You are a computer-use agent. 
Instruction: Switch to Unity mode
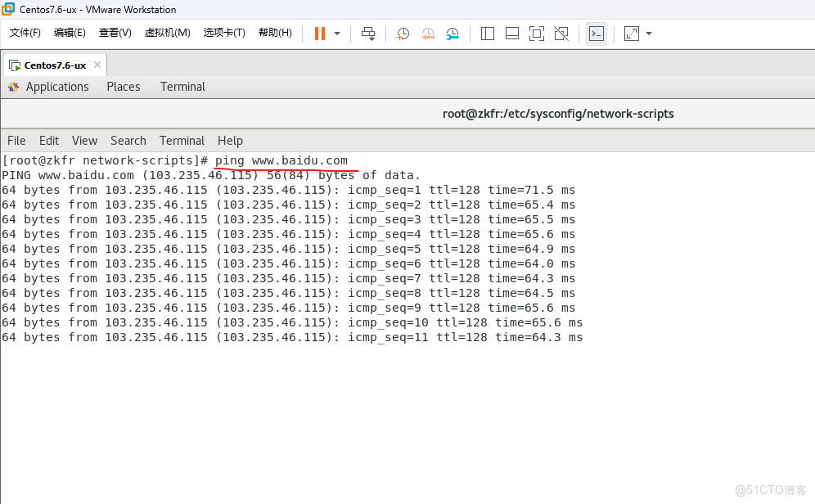click(x=561, y=34)
